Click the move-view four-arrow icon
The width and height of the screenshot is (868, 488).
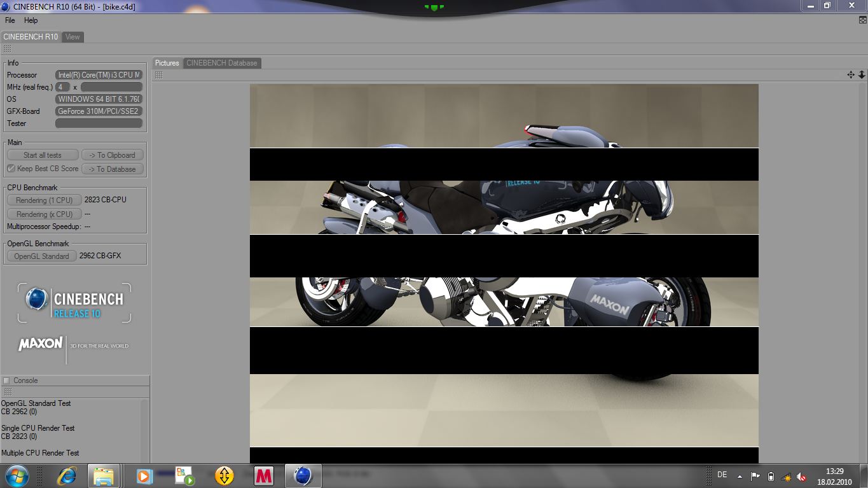(x=851, y=75)
